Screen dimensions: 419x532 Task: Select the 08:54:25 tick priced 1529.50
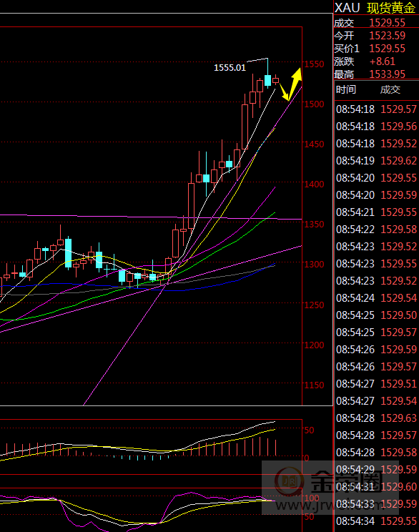pos(376,315)
